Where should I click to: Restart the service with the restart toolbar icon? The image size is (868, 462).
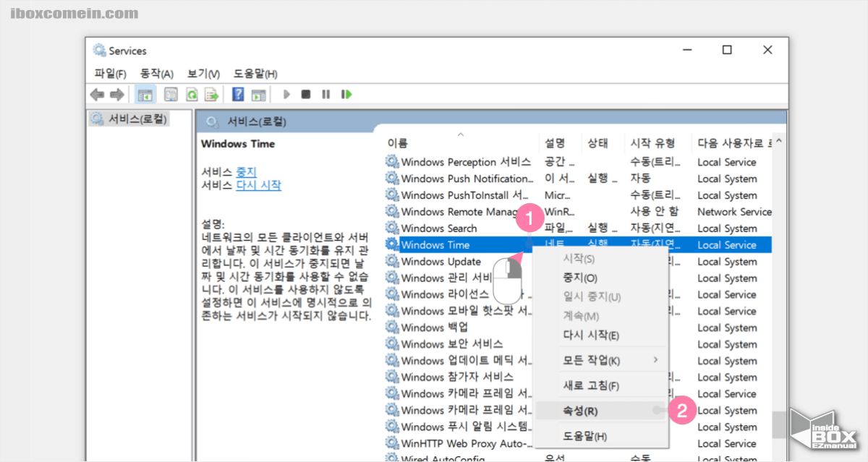click(x=346, y=94)
